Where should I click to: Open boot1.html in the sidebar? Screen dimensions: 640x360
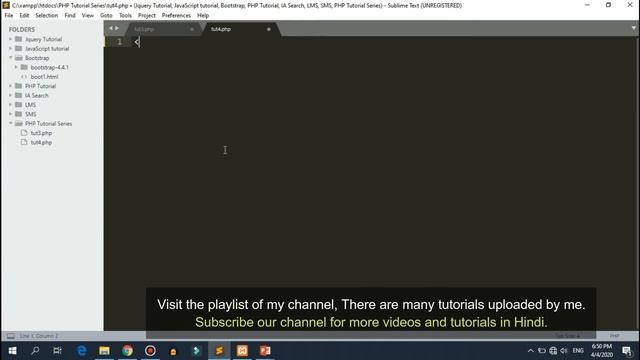[44, 77]
